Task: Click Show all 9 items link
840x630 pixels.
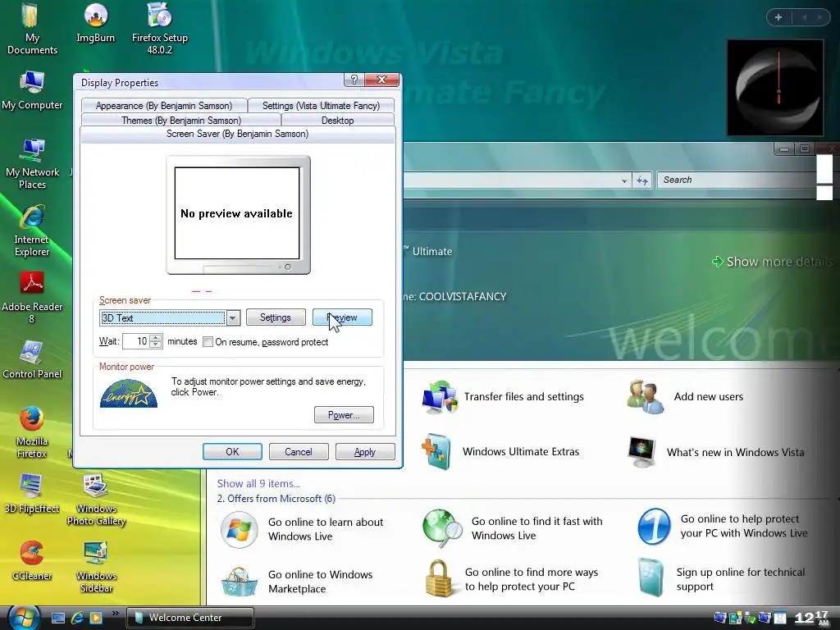Action: [258, 483]
